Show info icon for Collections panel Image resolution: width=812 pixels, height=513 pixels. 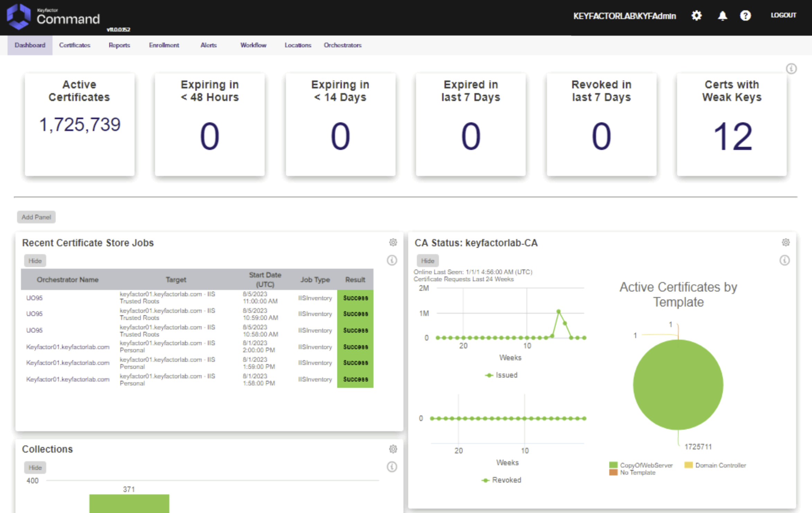(x=392, y=467)
